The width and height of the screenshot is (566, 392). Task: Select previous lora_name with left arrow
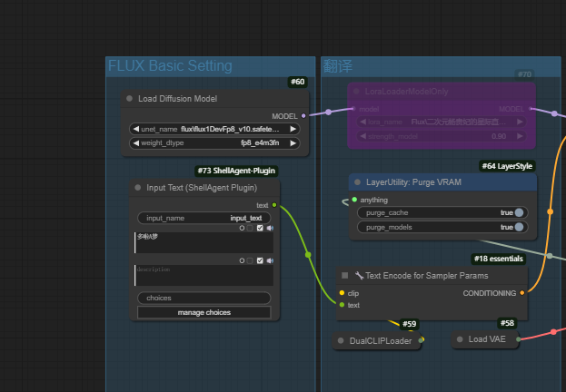pyautogui.click(x=363, y=122)
